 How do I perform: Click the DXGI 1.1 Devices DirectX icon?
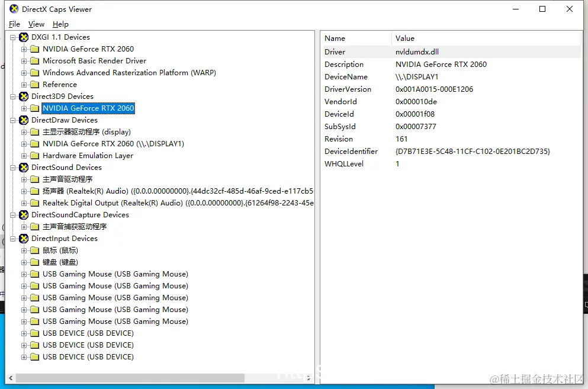pos(24,37)
